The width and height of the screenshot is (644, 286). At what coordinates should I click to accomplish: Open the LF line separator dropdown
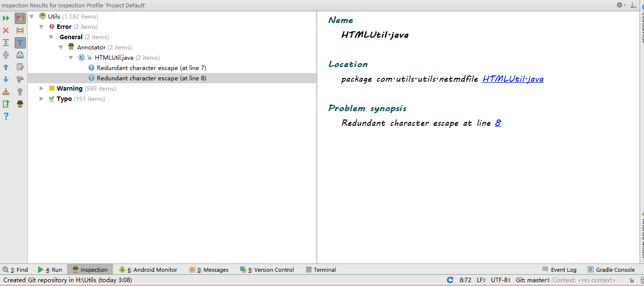tap(481, 280)
